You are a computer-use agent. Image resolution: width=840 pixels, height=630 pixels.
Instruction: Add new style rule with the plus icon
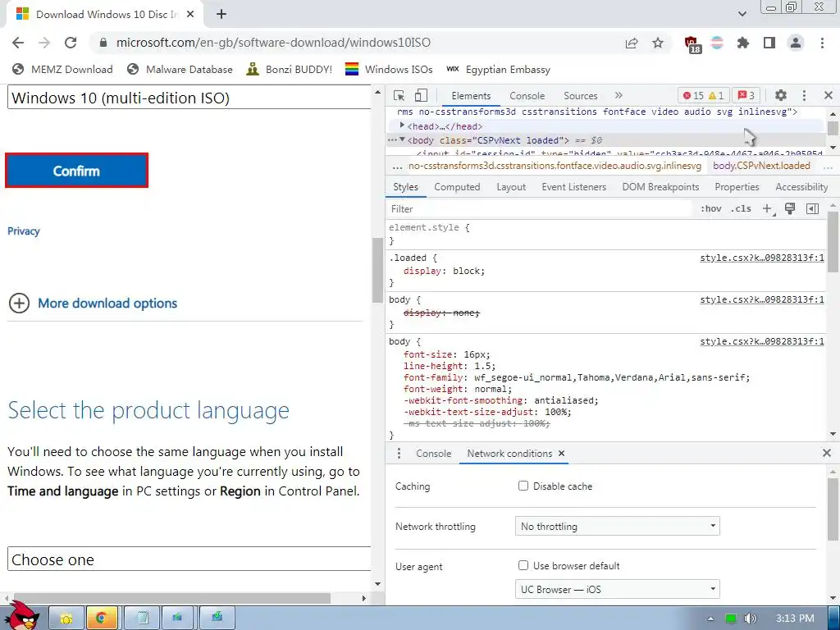tap(768, 209)
